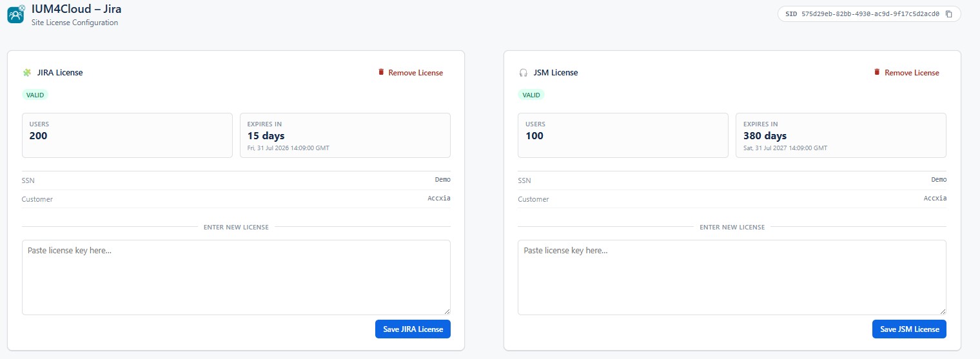
Task: Click date 'Sat, 31 Jul 2027 14:09:00 GMT'
Action: (785, 148)
